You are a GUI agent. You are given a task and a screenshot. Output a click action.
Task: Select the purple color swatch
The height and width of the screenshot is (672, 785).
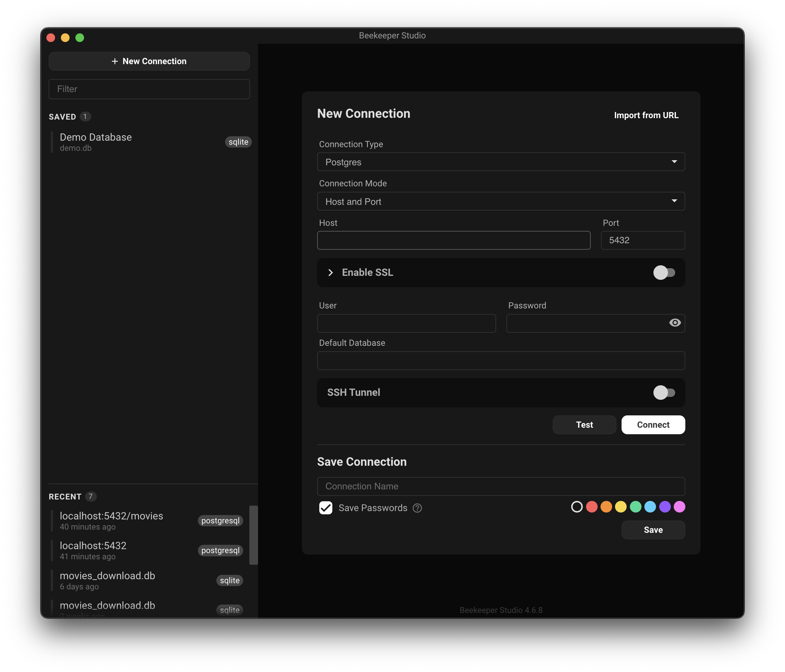pyautogui.click(x=665, y=507)
